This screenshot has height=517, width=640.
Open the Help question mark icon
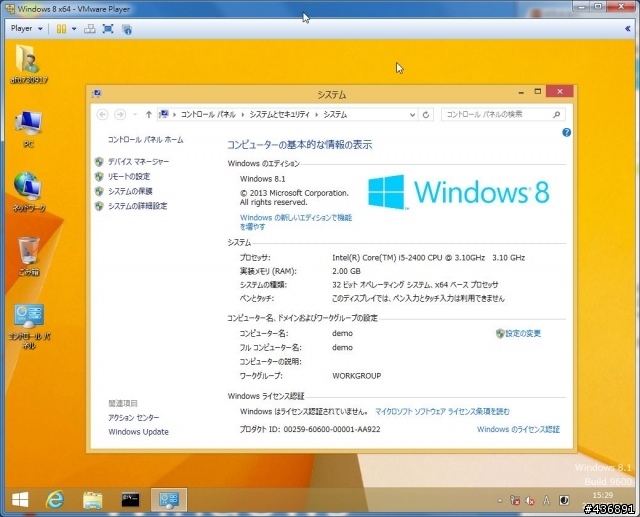click(567, 132)
